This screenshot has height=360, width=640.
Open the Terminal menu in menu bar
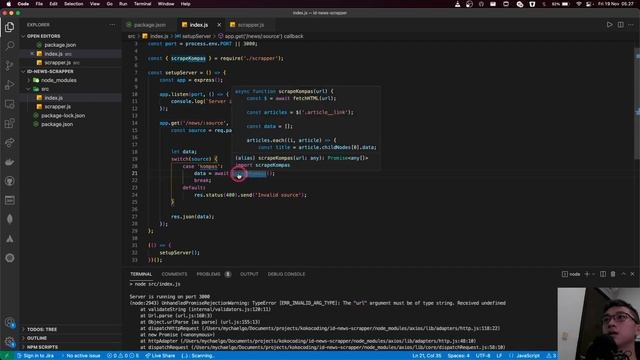[142, 4]
